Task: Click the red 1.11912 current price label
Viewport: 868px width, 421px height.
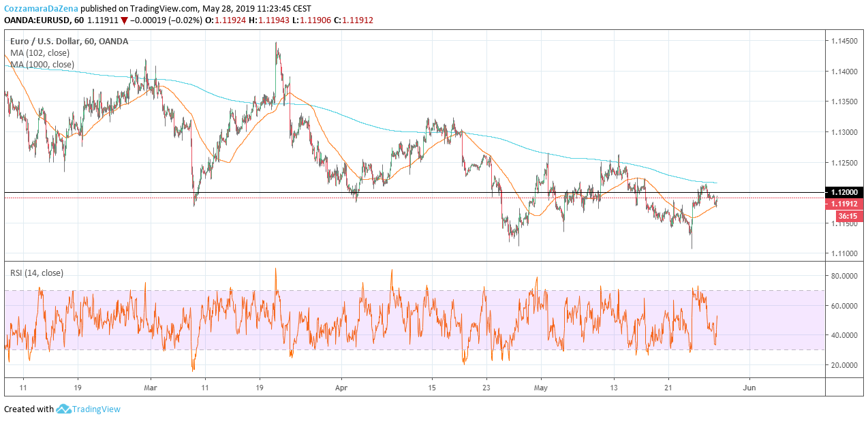Action: click(845, 204)
